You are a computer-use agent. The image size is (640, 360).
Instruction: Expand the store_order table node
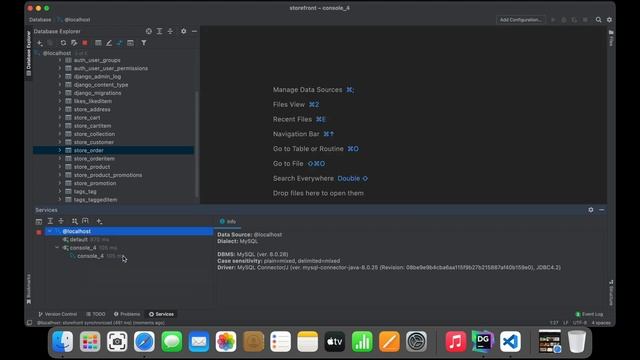tap(60, 150)
